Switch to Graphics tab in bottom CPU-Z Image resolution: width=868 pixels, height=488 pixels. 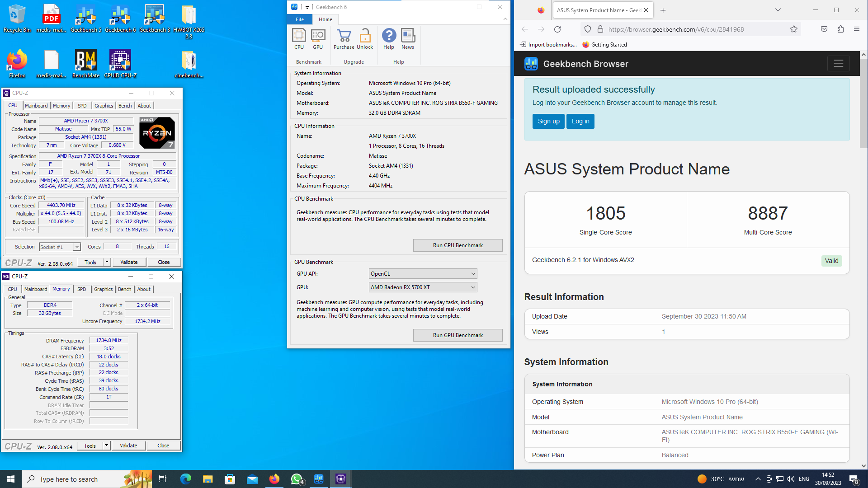(104, 289)
